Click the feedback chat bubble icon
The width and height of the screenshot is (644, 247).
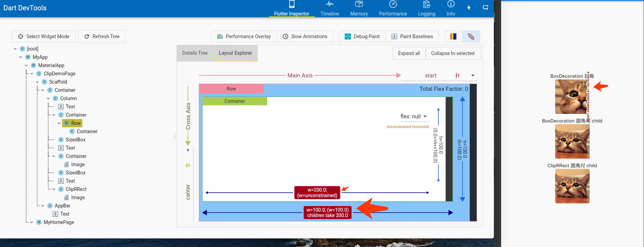485,8
